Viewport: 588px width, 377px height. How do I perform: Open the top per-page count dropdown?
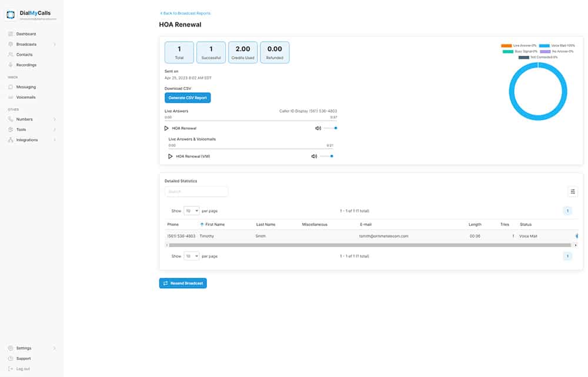(x=192, y=211)
